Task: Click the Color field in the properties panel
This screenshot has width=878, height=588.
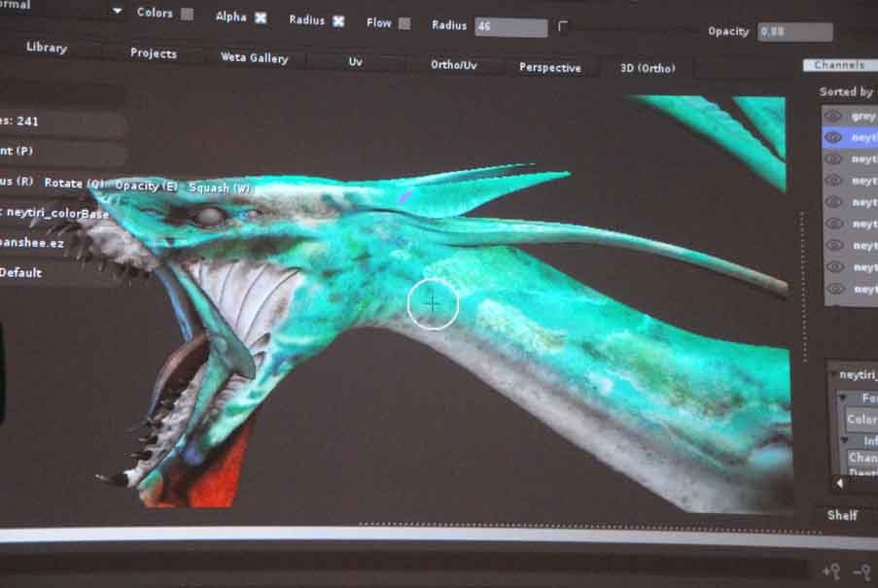Action: click(x=861, y=419)
